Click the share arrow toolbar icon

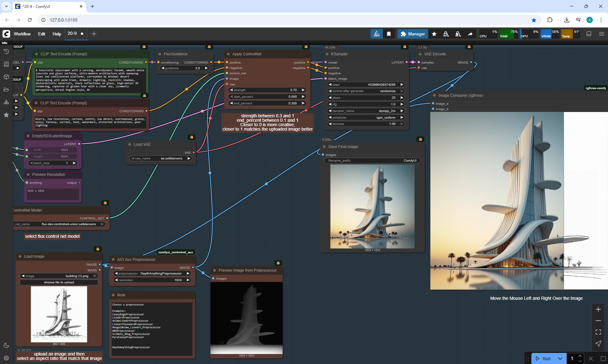click(x=470, y=34)
